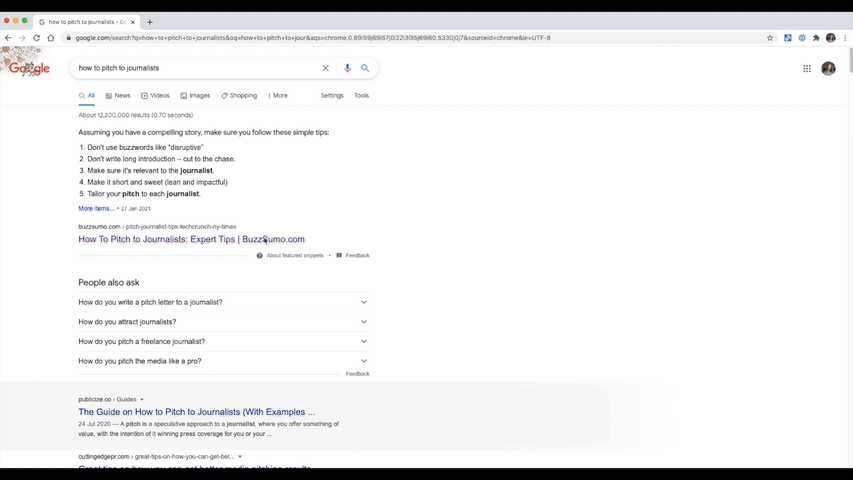Open Videos search results tab

pyautogui.click(x=155, y=96)
